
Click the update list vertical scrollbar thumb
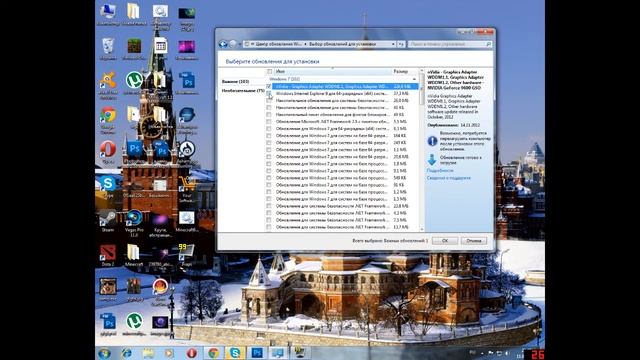(422, 89)
